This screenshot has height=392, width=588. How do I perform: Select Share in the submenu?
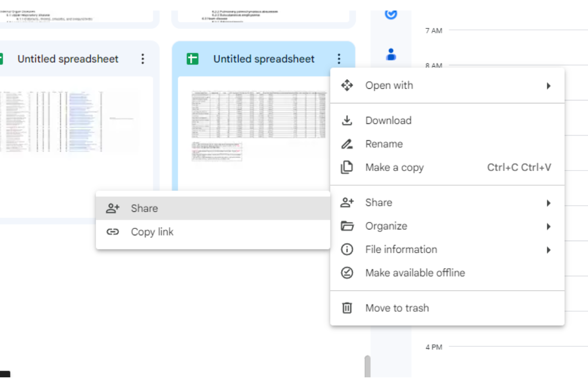pos(144,208)
